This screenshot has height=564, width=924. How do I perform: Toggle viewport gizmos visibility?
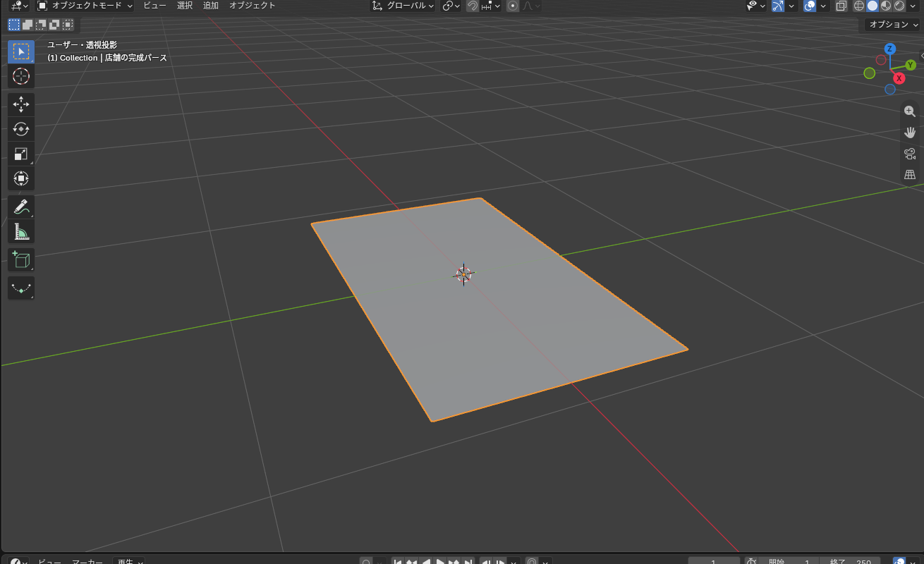point(777,6)
